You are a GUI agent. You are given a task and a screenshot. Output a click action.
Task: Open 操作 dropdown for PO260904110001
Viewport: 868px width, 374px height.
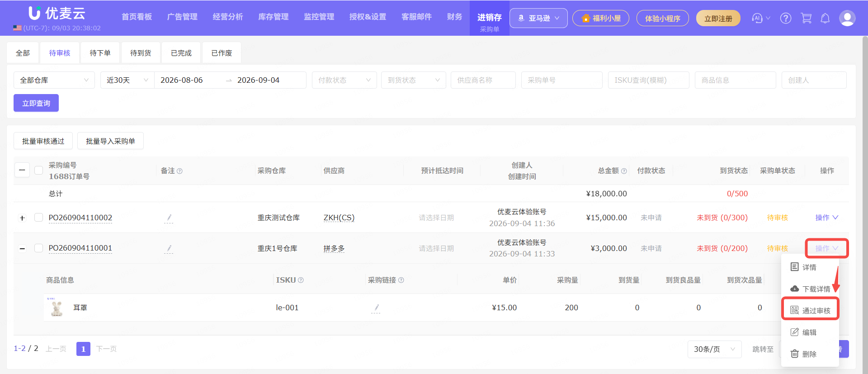pyautogui.click(x=827, y=248)
